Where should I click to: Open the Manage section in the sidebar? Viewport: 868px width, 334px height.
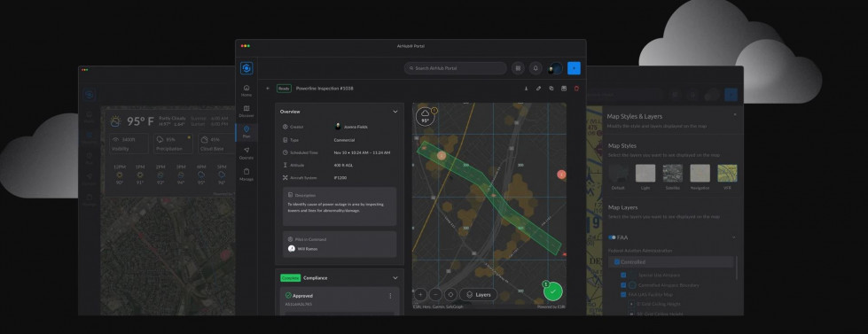pyautogui.click(x=246, y=175)
